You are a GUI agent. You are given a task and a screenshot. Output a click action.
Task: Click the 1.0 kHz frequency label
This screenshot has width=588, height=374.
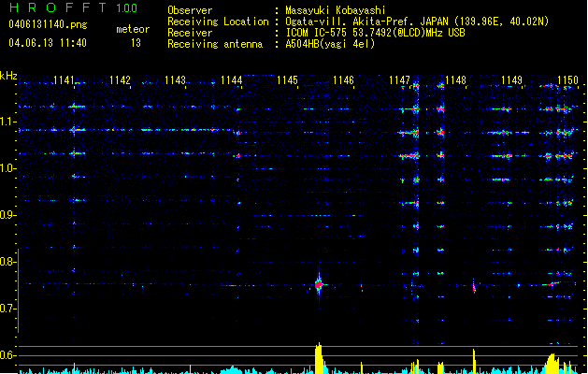pyautogui.click(x=7, y=168)
